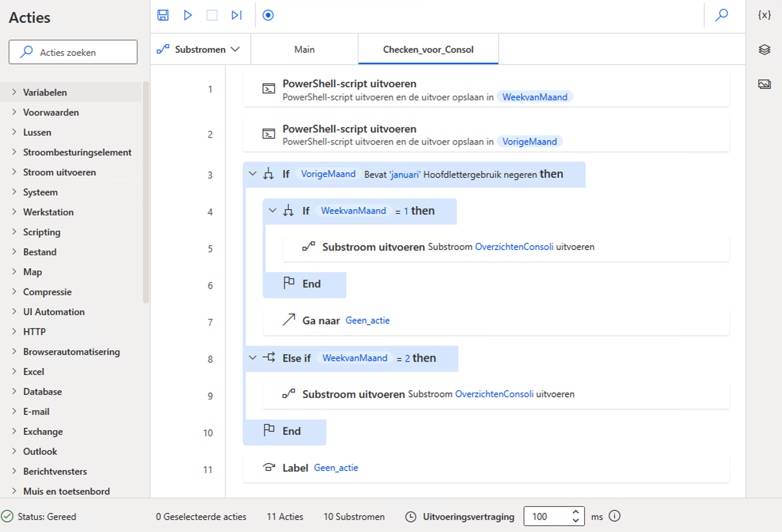The height and width of the screenshot is (532, 782).
Task: Save the flow with the save icon
Action: (163, 15)
